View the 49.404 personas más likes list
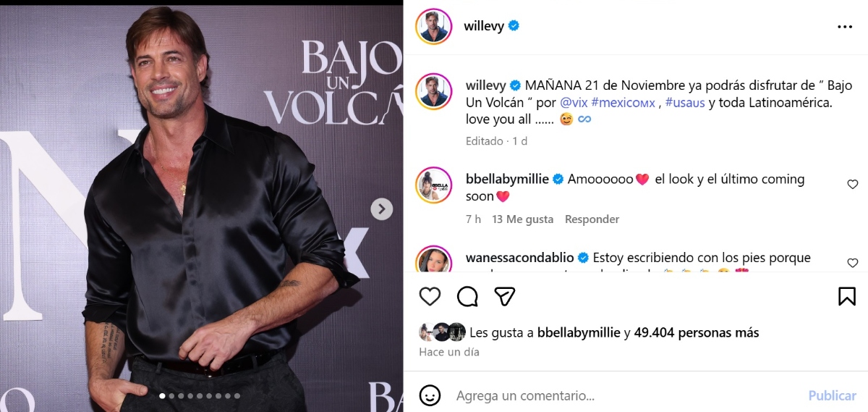Image resolution: width=868 pixels, height=412 pixels. pos(697,333)
